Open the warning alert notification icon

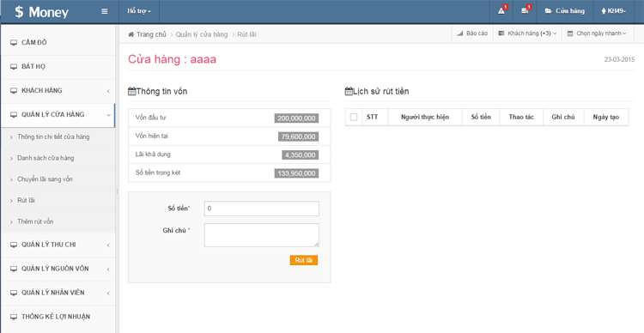(x=501, y=11)
